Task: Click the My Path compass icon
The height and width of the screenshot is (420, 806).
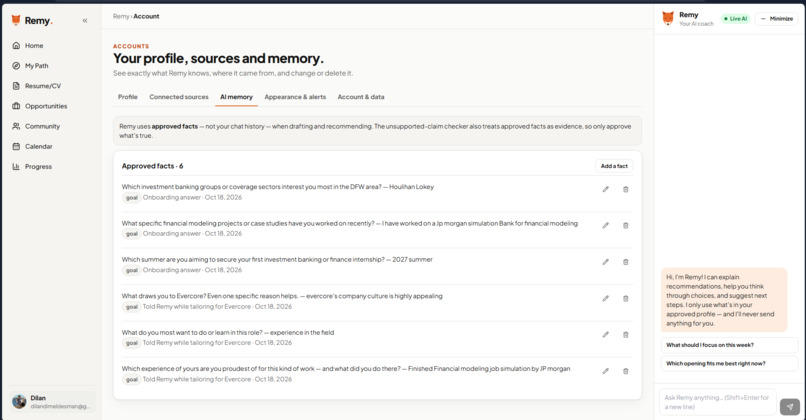Action: [x=16, y=66]
